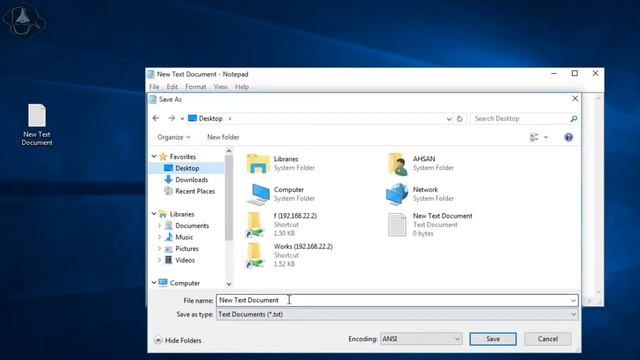Open Notepad Help menu

coord(242,87)
